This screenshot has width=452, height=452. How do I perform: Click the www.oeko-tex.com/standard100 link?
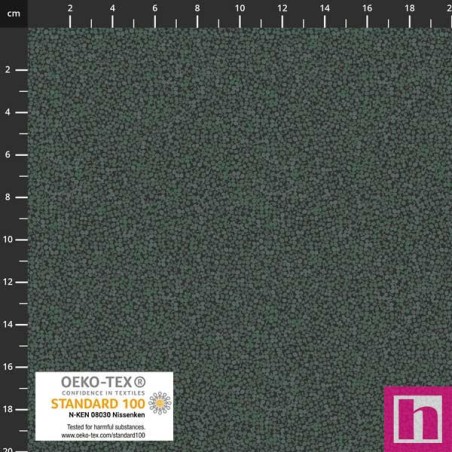coord(103,435)
